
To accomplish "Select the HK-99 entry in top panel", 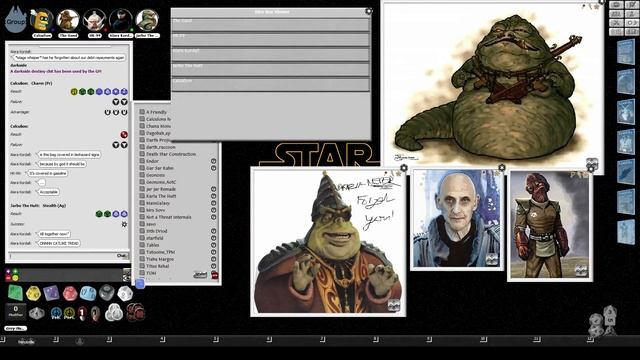I will (x=271, y=39).
